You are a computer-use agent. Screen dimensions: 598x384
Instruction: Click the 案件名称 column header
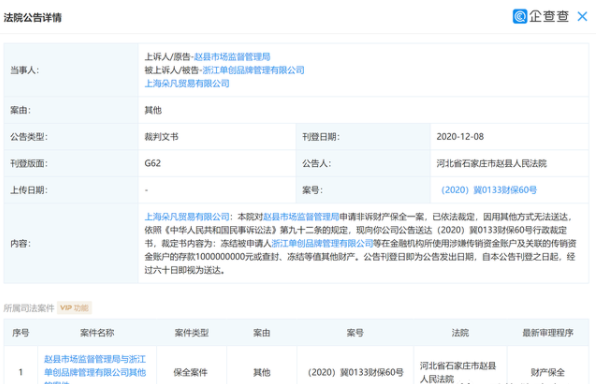coord(97,333)
